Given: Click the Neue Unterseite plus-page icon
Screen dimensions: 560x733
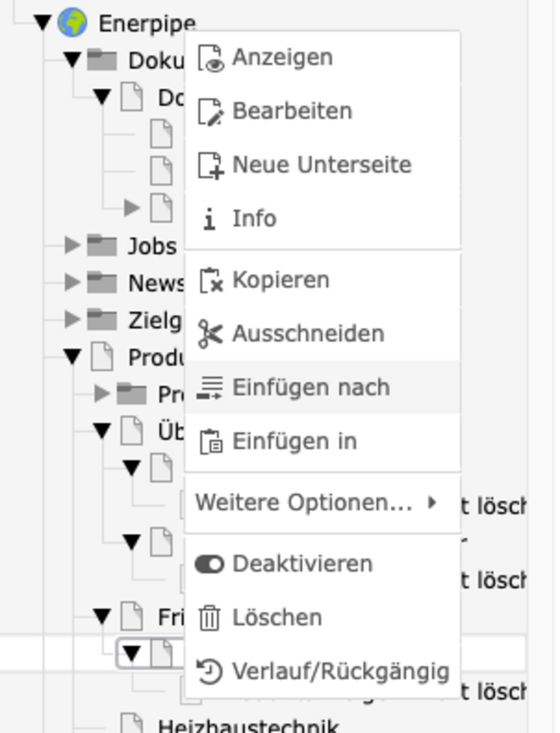Looking at the screenshot, I should pyautogui.click(x=211, y=165).
